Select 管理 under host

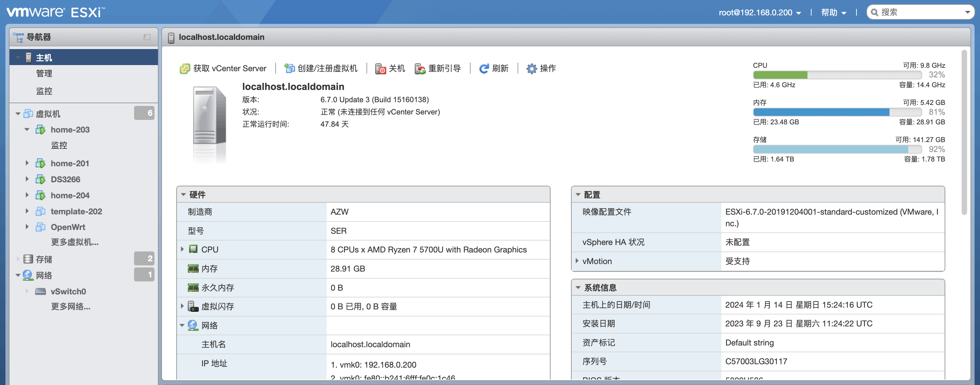[44, 74]
